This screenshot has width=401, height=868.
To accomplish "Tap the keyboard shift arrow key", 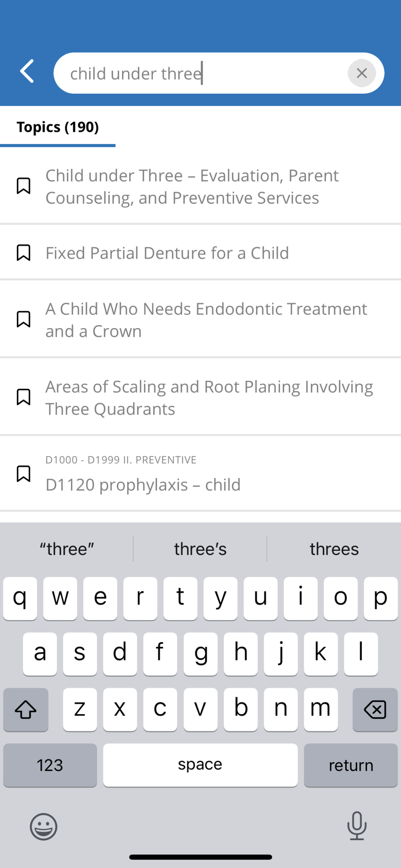I will pos(26,710).
